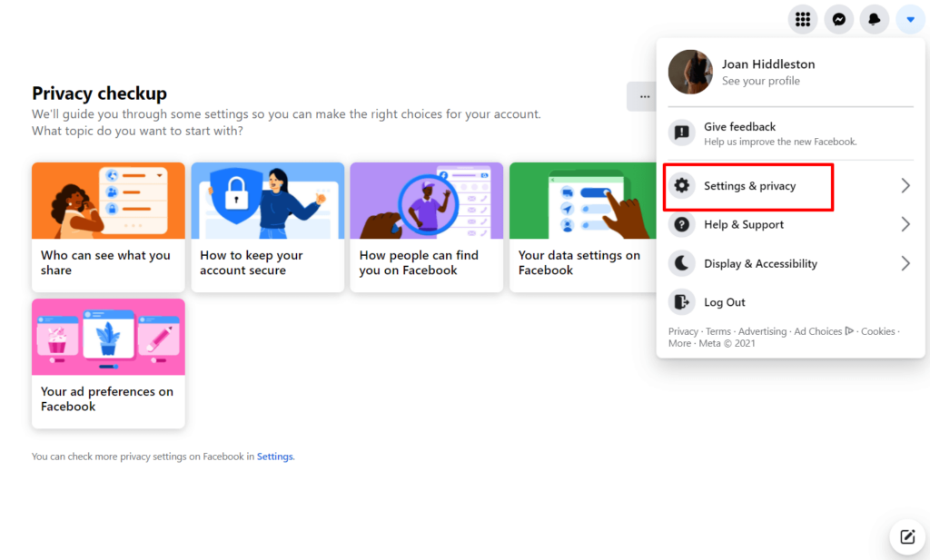
Task: Open 'Who can see what you share' card
Action: coord(109,227)
